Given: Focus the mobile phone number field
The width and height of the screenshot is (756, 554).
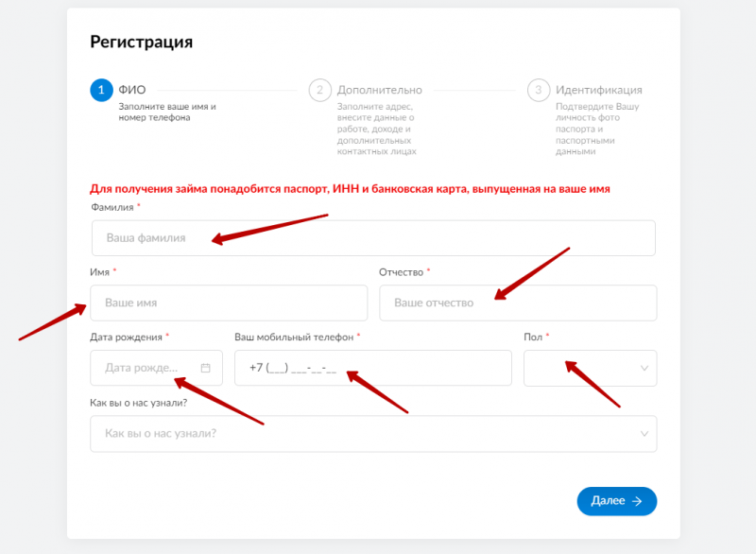Looking at the screenshot, I should 372,368.
